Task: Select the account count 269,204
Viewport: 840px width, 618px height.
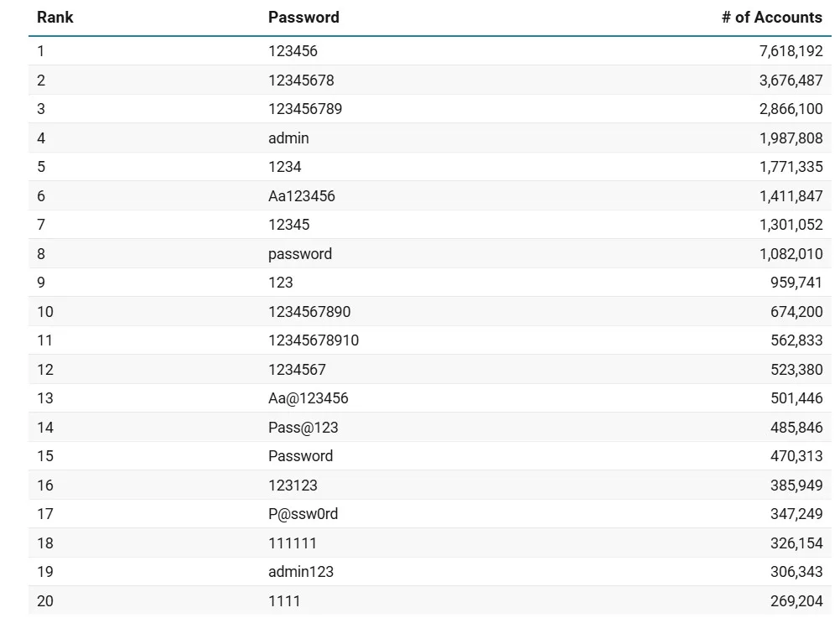Action: 796,601
